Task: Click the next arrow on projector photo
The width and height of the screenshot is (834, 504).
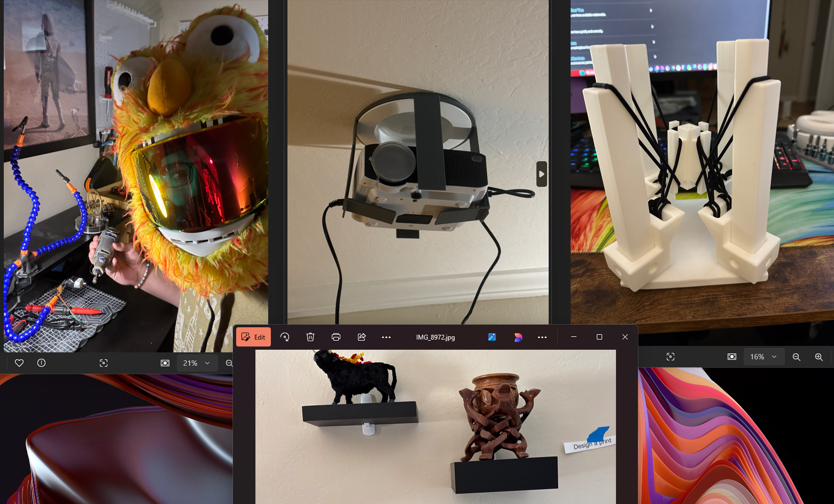Action: click(x=541, y=174)
